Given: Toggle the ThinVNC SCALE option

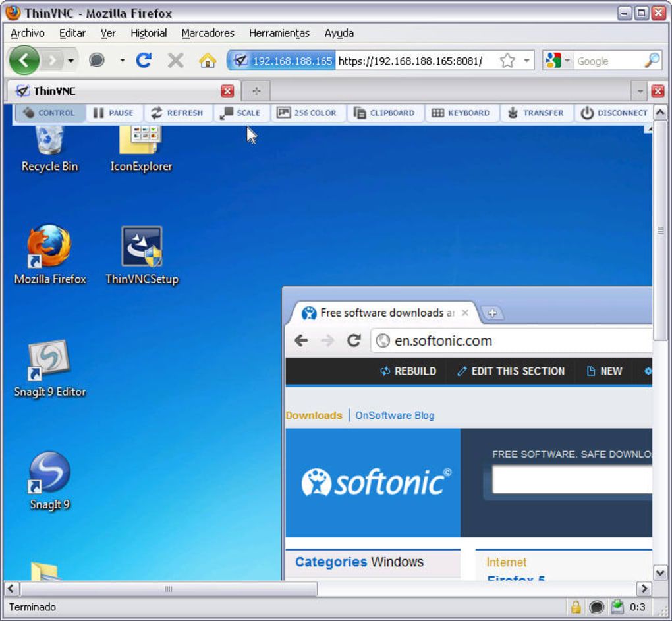Looking at the screenshot, I should click(240, 113).
